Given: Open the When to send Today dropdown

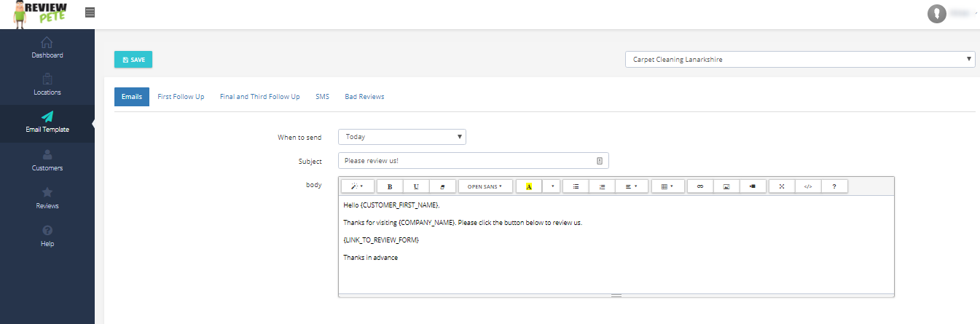Looking at the screenshot, I should click(x=402, y=137).
